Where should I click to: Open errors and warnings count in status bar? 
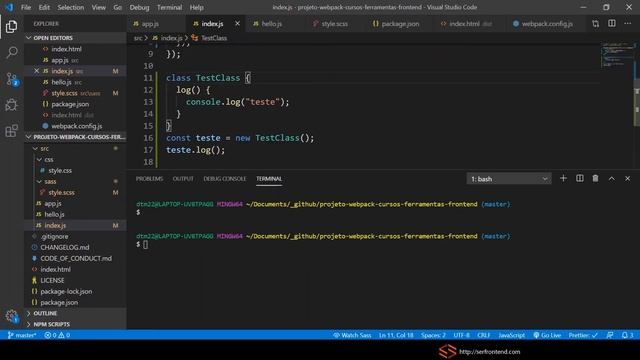point(57,335)
